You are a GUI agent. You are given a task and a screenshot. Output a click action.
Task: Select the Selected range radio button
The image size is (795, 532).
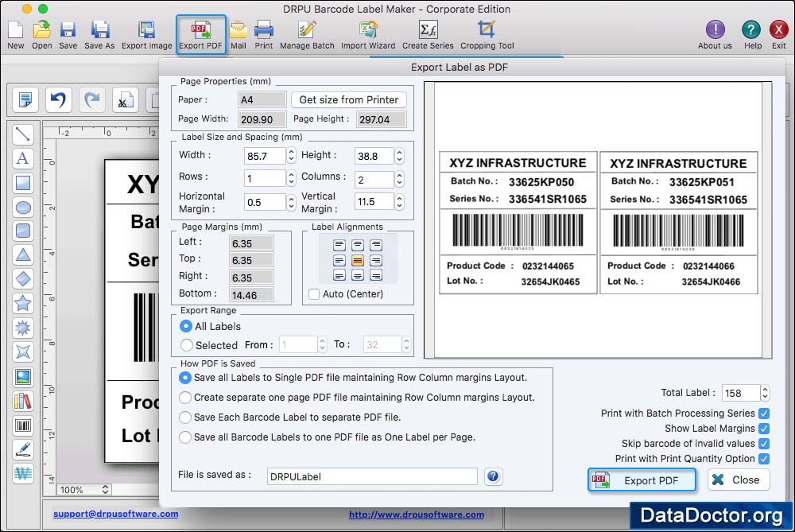(186, 345)
